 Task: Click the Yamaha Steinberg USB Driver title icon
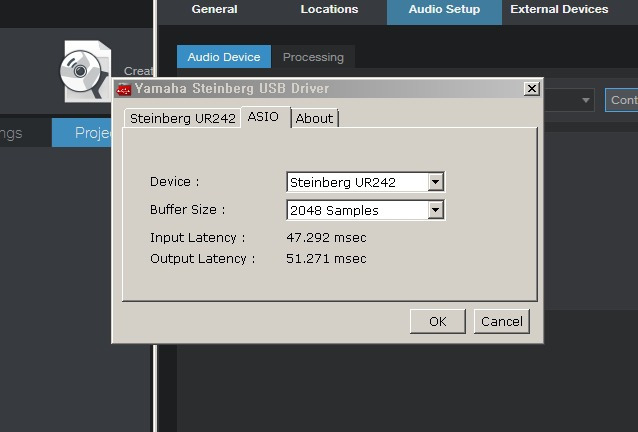click(x=124, y=89)
